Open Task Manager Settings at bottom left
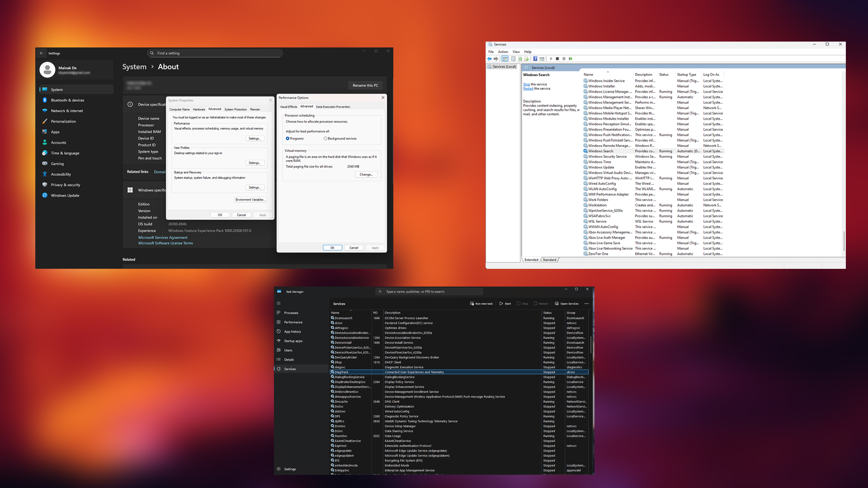The height and width of the screenshot is (488, 868). click(301, 469)
